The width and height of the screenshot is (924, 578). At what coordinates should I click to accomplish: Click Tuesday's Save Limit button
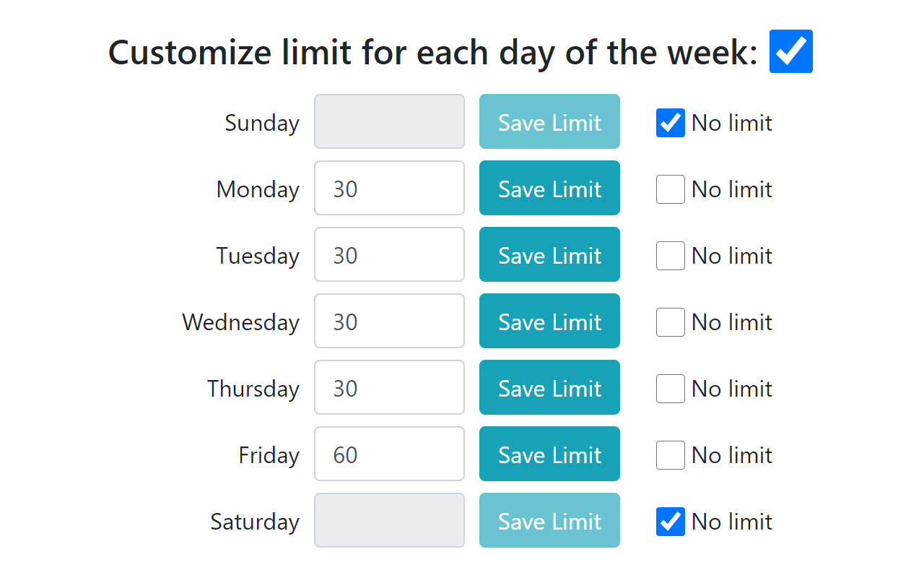[549, 254]
